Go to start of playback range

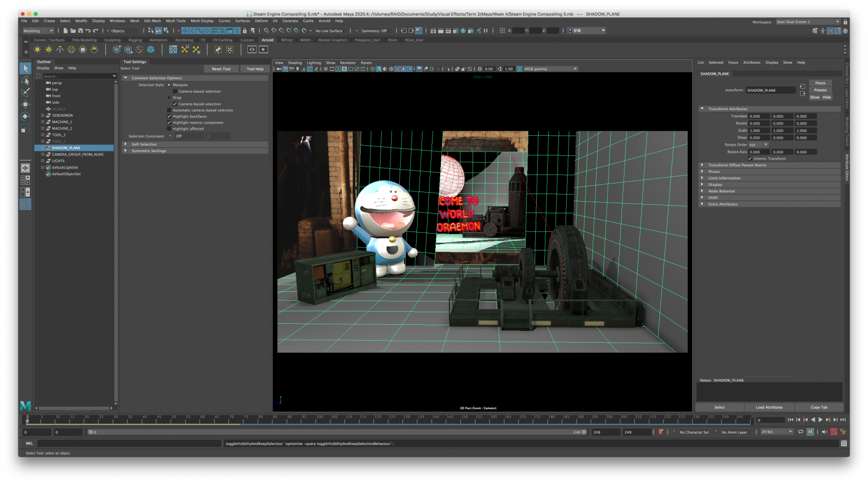tap(790, 420)
